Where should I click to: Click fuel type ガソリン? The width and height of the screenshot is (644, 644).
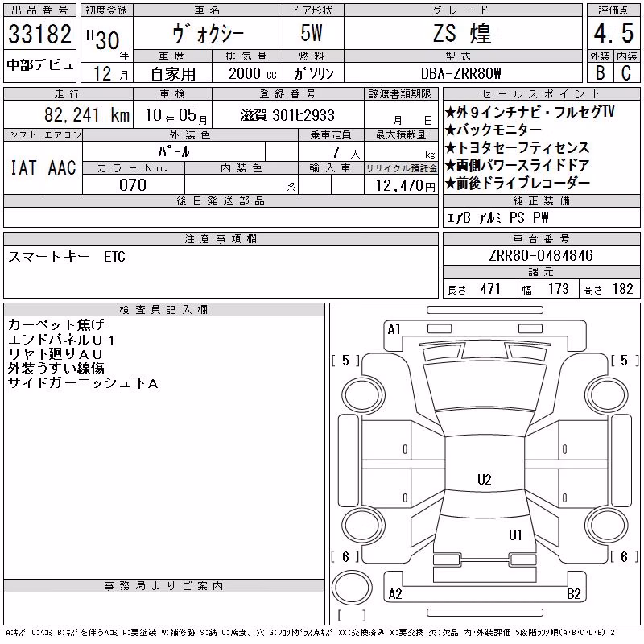314,73
